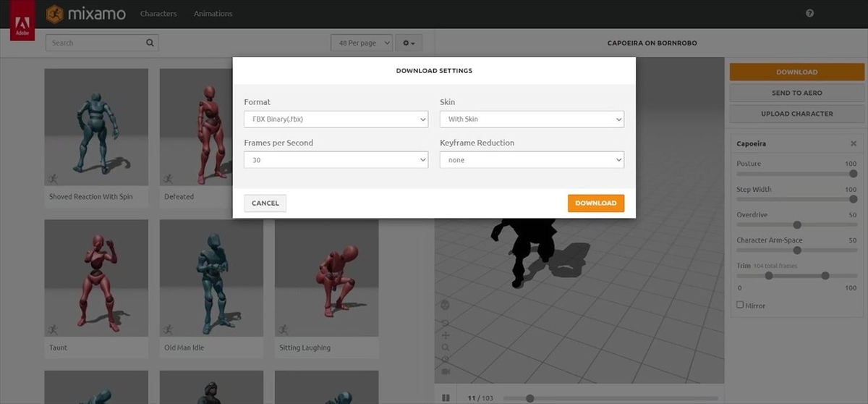Click Cancel in Download Settings dialog

point(265,203)
